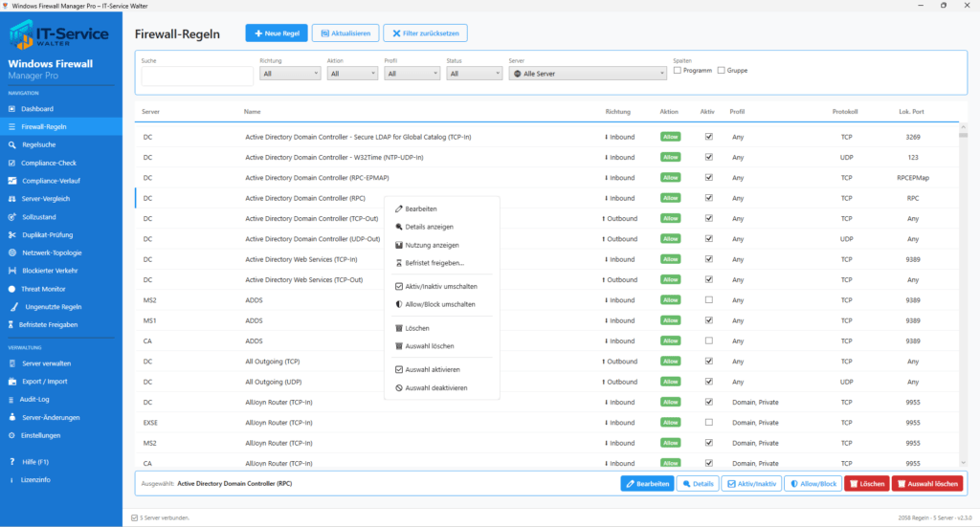Open the Audit-Log icon
Screen dimensions: 980x527
11,400
